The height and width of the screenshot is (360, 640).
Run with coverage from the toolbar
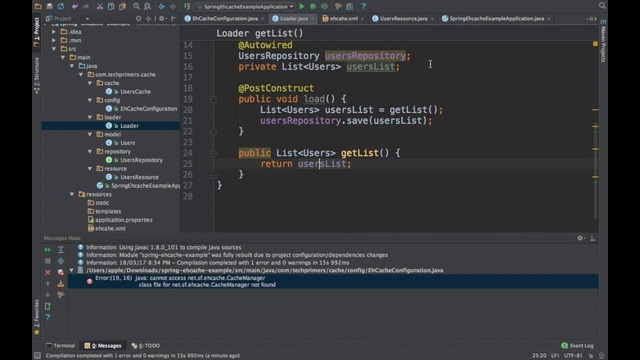[x=324, y=6]
